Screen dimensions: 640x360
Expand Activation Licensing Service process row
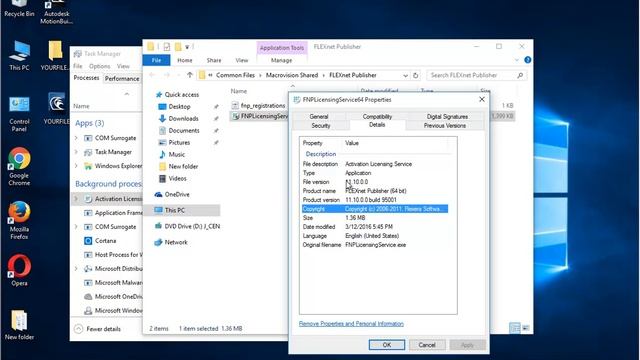76,199
